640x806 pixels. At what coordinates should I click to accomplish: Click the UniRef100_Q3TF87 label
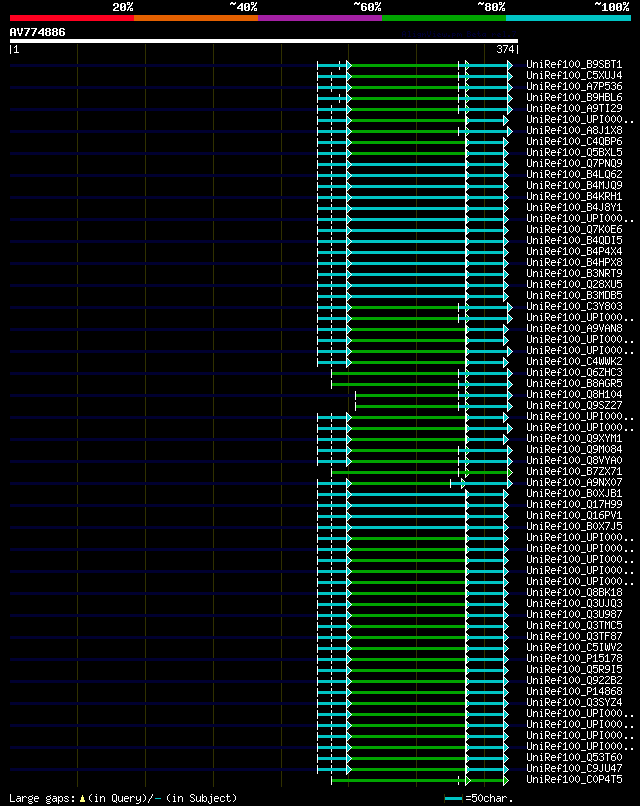[574, 636]
